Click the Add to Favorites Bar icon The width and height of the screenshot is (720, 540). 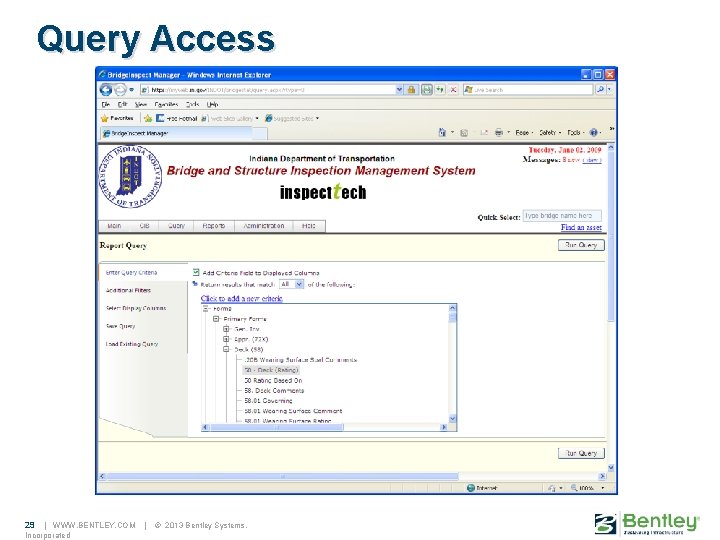coord(148,118)
